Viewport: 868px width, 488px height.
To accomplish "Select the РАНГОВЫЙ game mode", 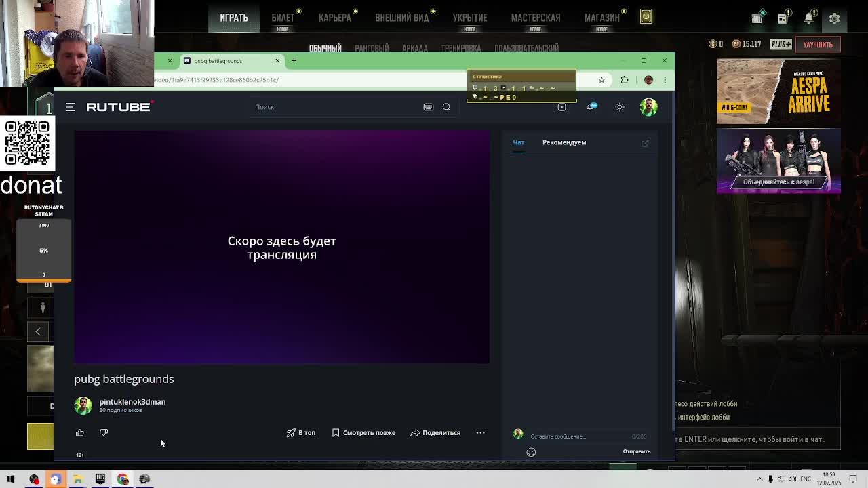I will coord(372,48).
